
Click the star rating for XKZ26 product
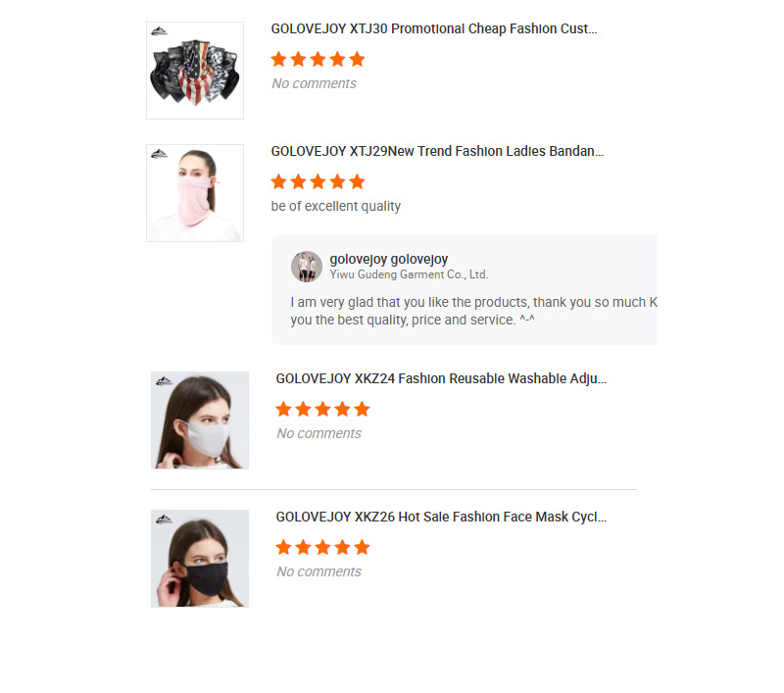323,547
